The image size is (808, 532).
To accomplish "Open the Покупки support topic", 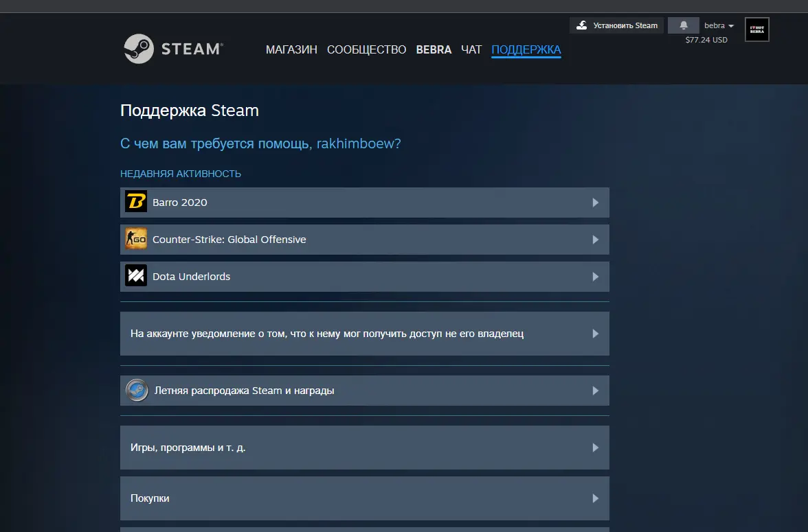I will (364, 498).
